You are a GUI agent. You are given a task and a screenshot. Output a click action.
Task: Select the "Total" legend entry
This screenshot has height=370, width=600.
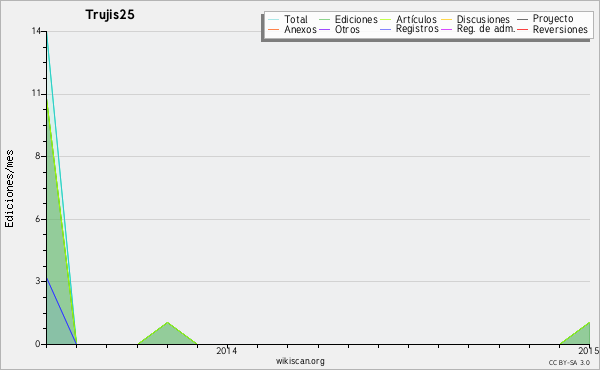click(295, 19)
